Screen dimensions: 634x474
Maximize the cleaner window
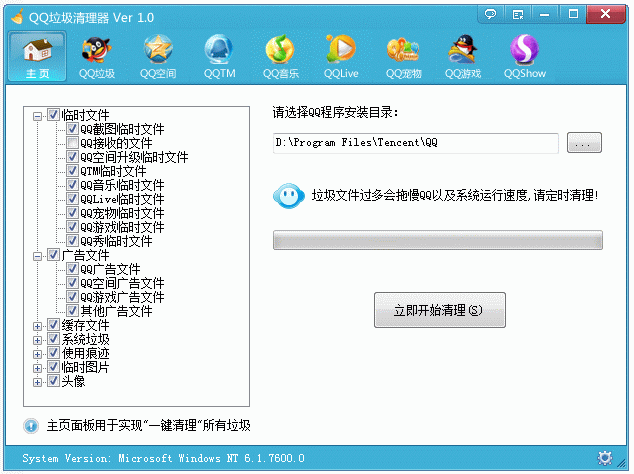click(573, 15)
